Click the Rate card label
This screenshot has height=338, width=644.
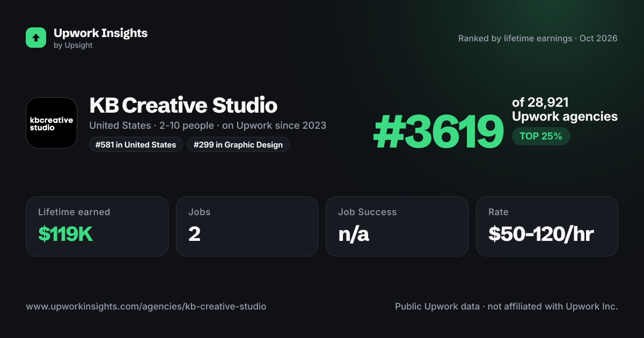(x=499, y=212)
